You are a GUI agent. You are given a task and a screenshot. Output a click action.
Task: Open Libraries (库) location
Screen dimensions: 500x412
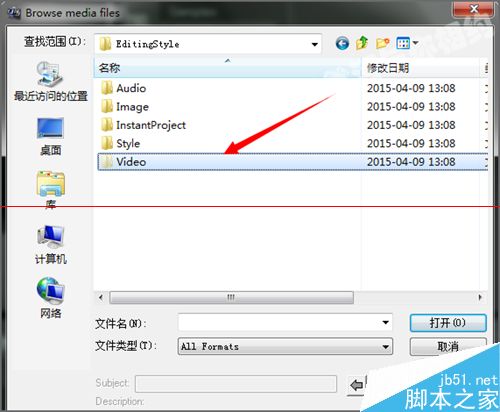click(50, 189)
